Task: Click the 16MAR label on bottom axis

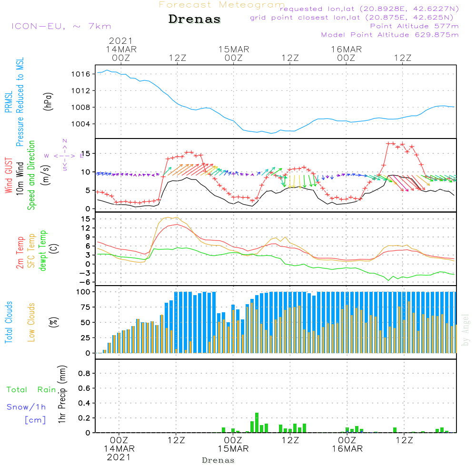Action: coord(346,449)
